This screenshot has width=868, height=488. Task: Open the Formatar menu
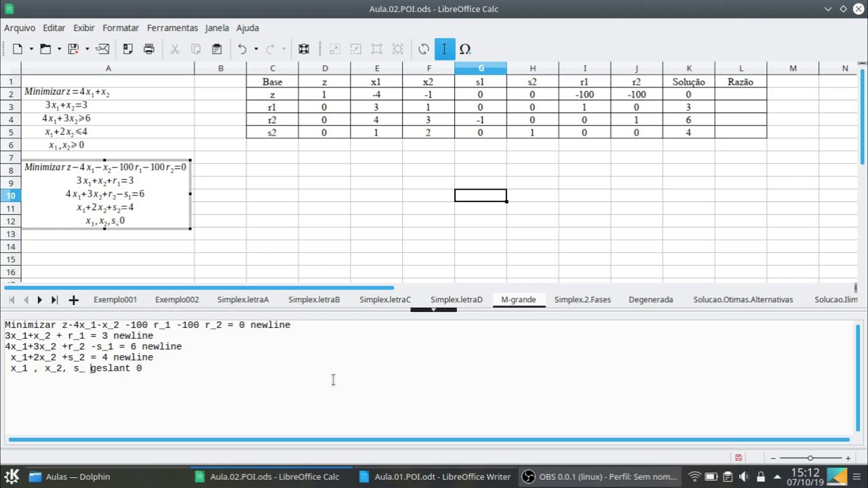(121, 28)
